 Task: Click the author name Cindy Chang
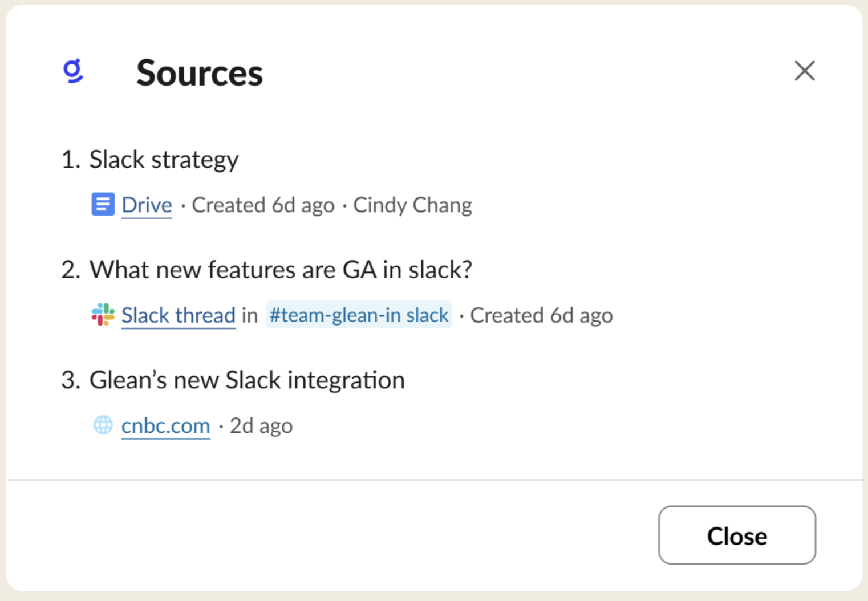[412, 205]
